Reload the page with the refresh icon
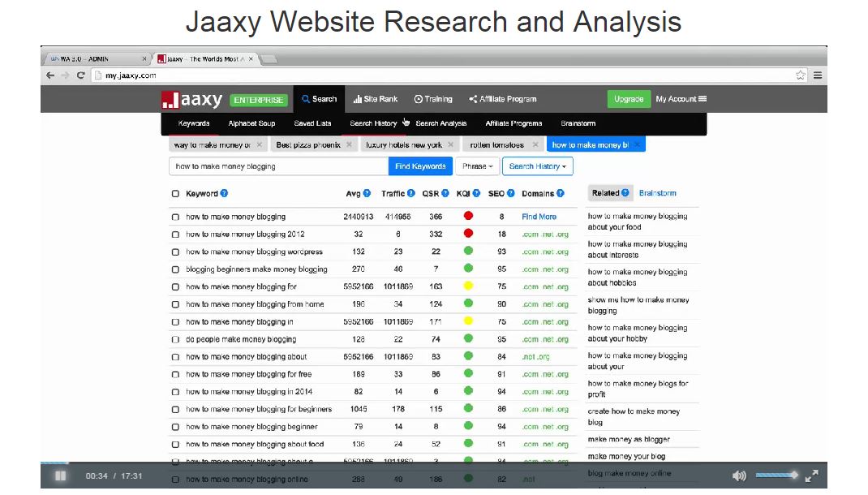868x495 pixels. [x=81, y=75]
